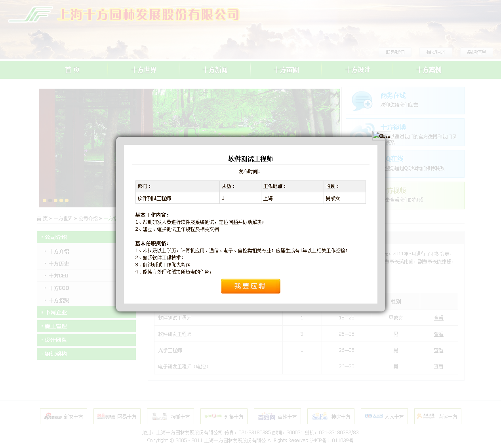Image resolution: width=501 pixels, height=448 pixels.
Task: Close the job detail popup
Action: point(382,136)
